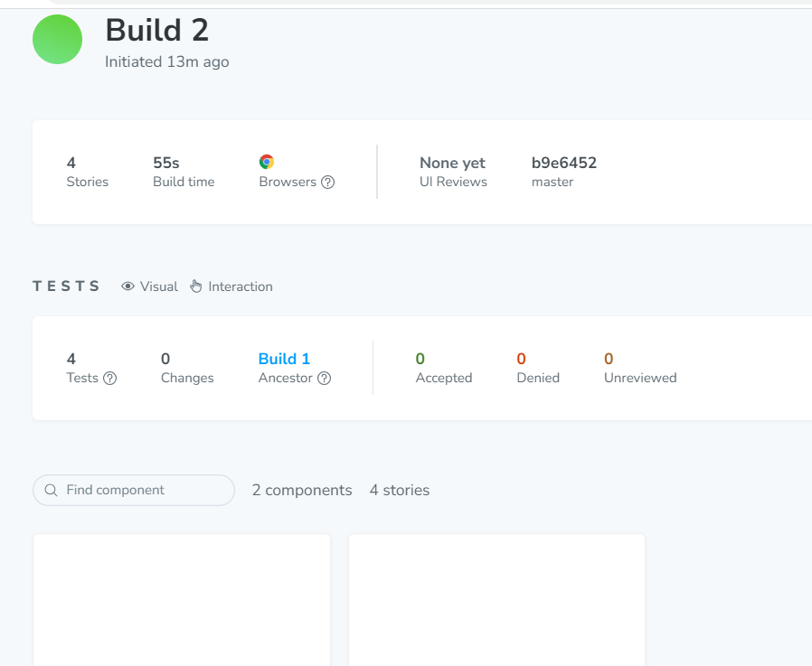The height and width of the screenshot is (666, 812).
Task: Click the 'Initiated 13m ago' text
Action: 166,61
